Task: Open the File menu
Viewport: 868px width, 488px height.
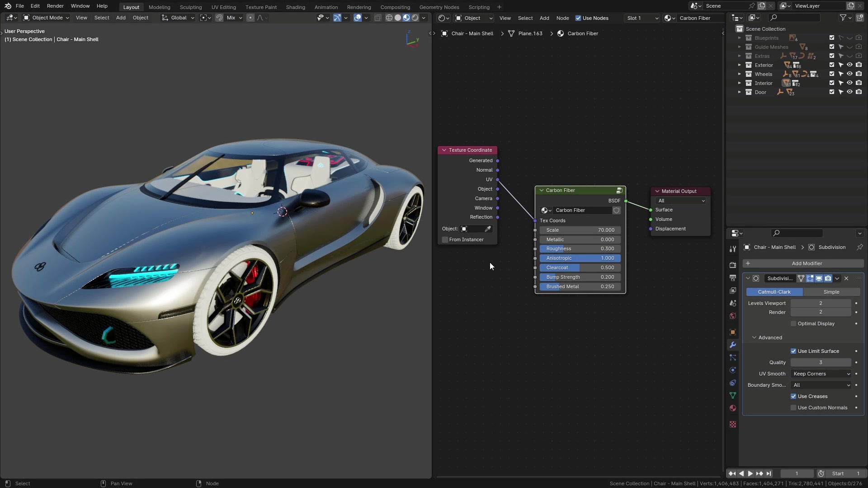Action: (20, 6)
